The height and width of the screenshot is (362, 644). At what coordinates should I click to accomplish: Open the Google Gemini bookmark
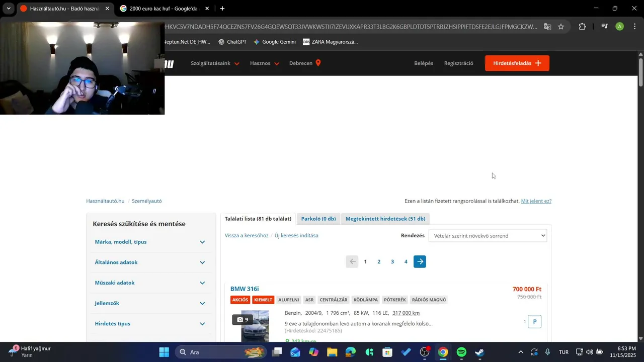(275, 42)
